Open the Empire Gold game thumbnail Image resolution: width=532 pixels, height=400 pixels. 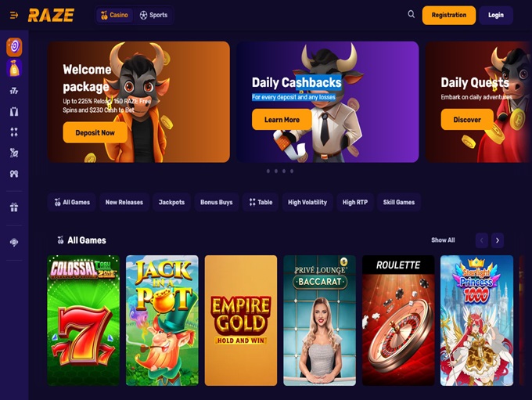241,320
